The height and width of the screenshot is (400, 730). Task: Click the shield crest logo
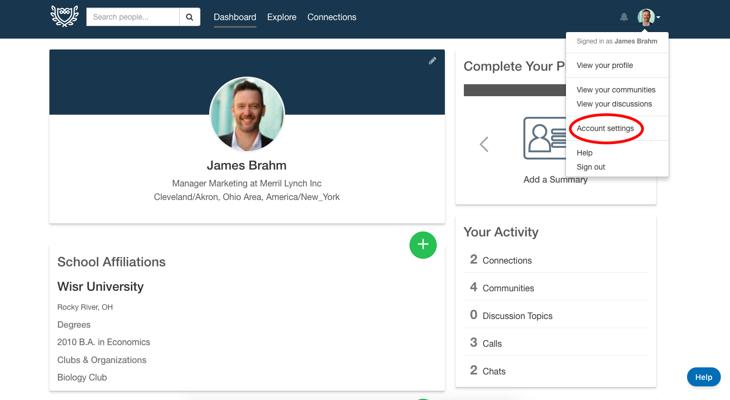click(64, 16)
